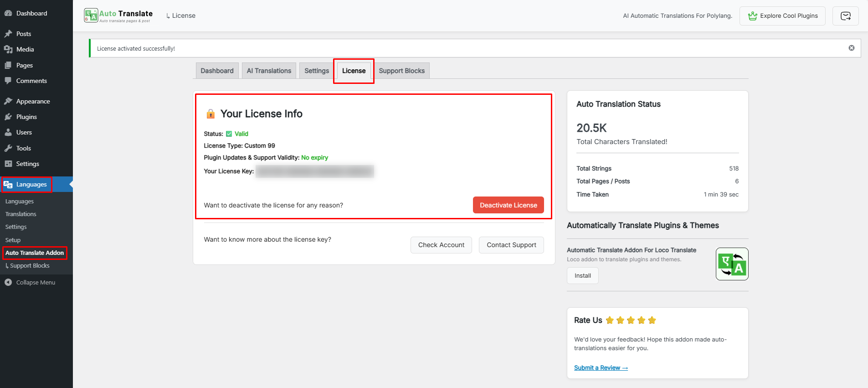The height and width of the screenshot is (388, 868).
Task: Click the Languages translate icon
Action: point(8,184)
